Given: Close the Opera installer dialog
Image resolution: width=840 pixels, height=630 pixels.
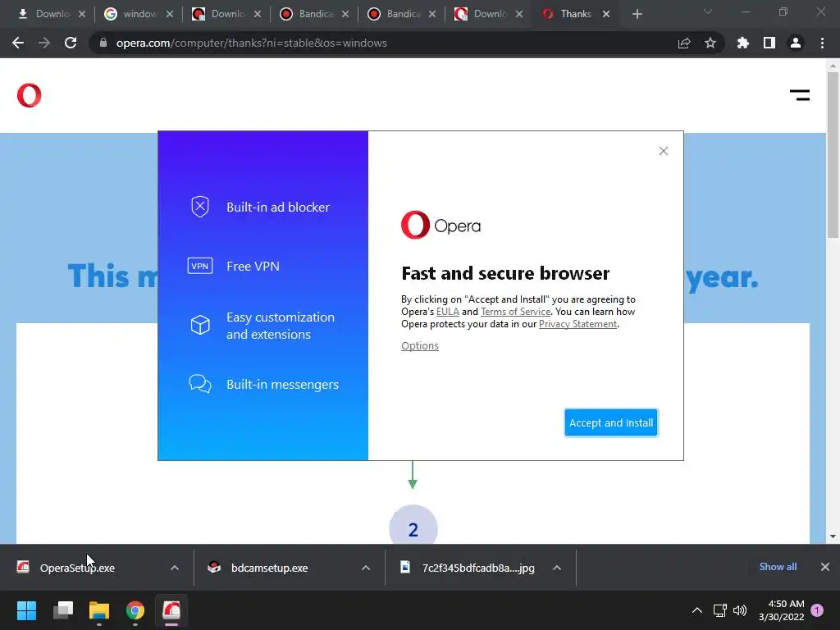Looking at the screenshot, I should pos(663,151).
